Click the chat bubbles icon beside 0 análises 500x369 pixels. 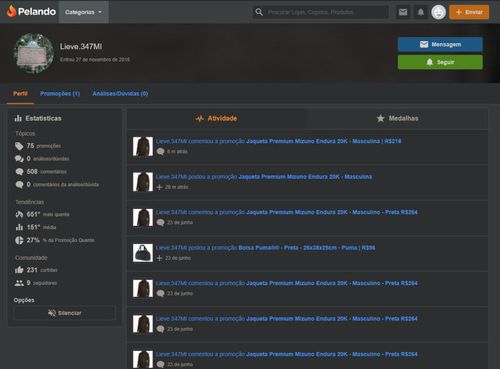click(x=19, y=159)
